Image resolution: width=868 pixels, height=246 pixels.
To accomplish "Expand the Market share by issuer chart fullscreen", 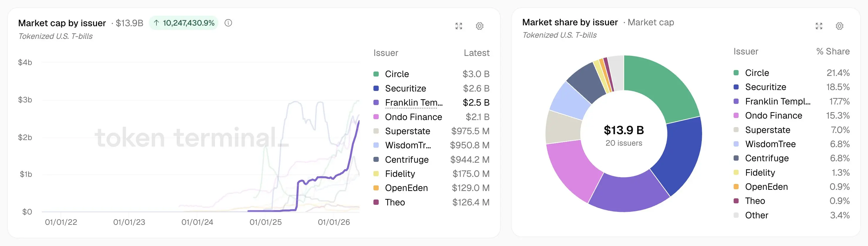I will pyautogui.click(x=819, y=26).
